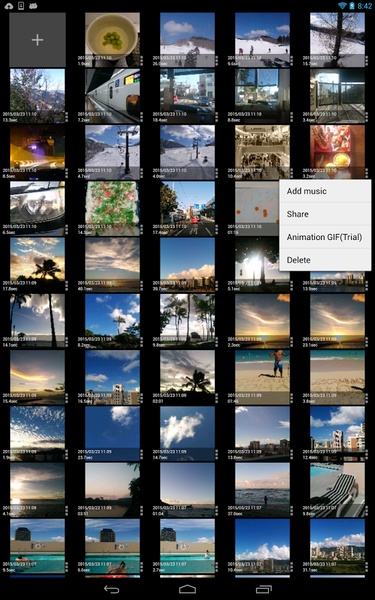Open the food dish thumbnail
The width and height of the screenshot is (375, 600).
pos(337,152)
